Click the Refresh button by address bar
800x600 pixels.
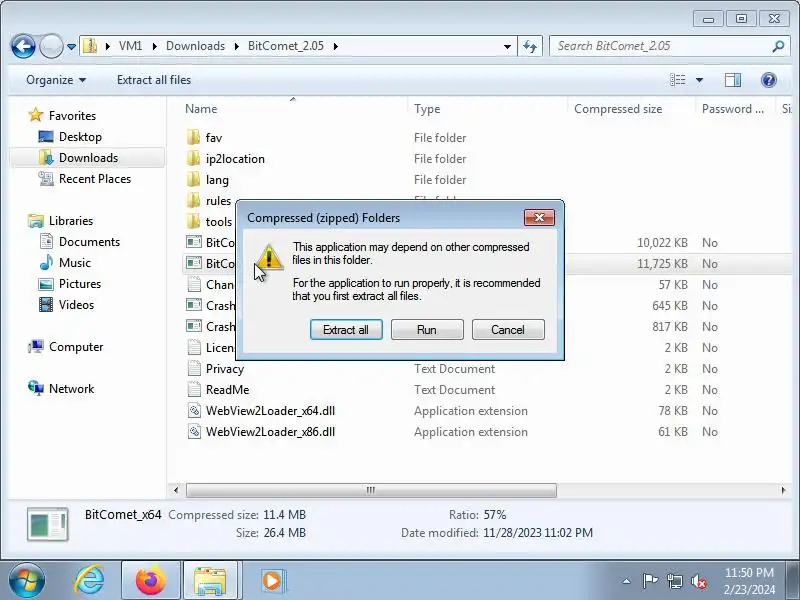pos(530,46)
